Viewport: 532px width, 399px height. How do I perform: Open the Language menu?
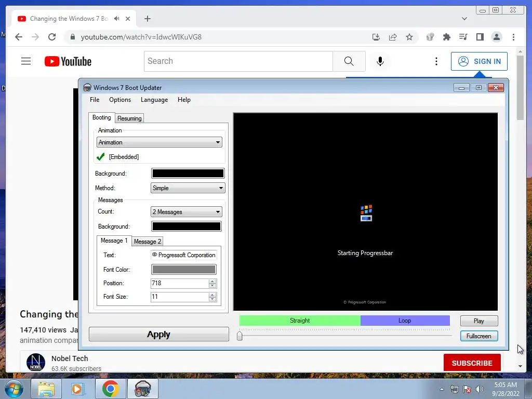(x=154, y=100)
